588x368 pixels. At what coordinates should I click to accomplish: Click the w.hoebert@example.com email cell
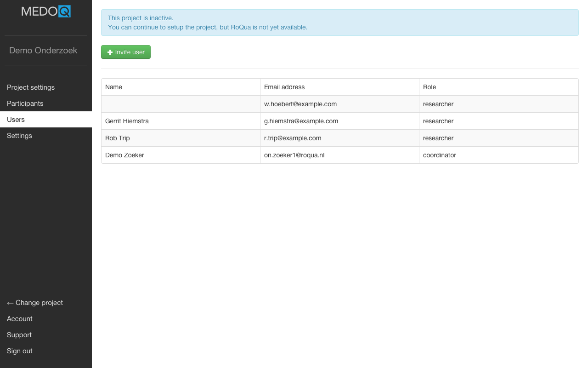300,104
